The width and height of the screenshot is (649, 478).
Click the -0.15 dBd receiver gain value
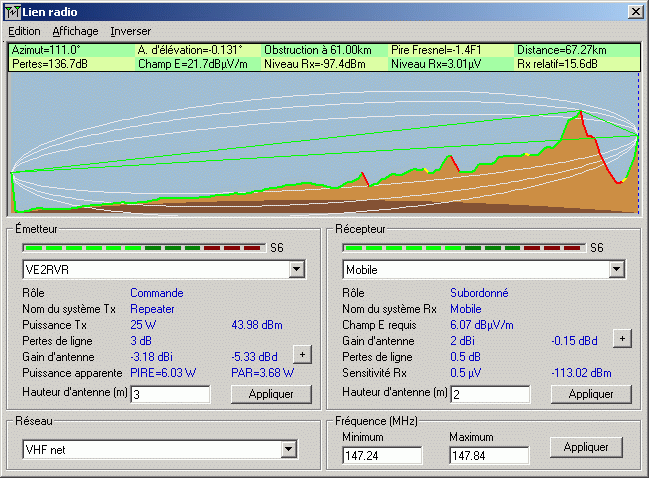tap(574, 341)
